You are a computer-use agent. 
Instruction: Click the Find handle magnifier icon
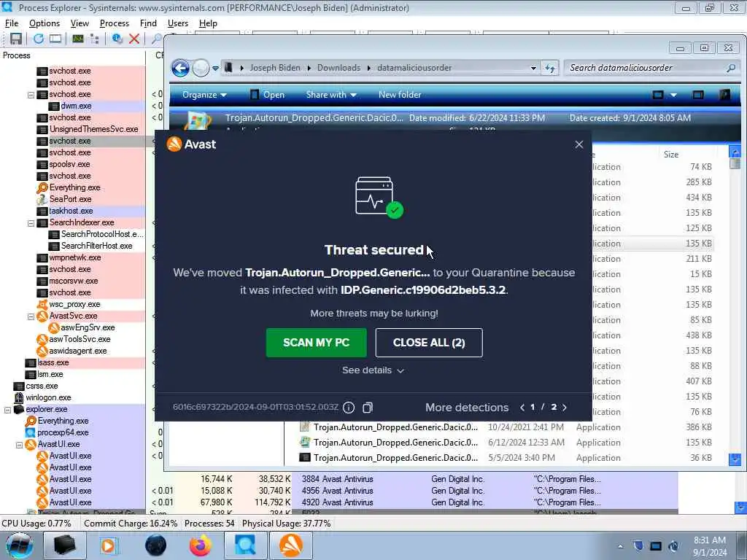coord(156,39)
